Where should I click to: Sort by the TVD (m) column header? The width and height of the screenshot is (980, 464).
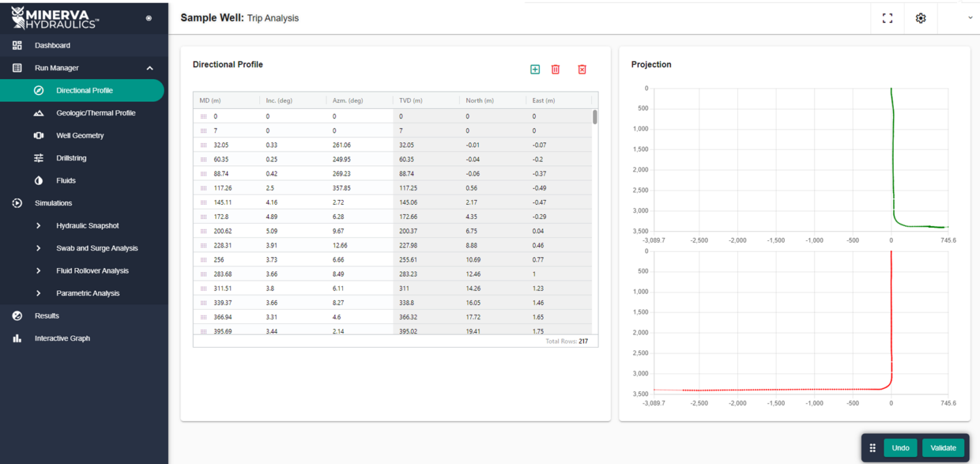tap(411, 101)
